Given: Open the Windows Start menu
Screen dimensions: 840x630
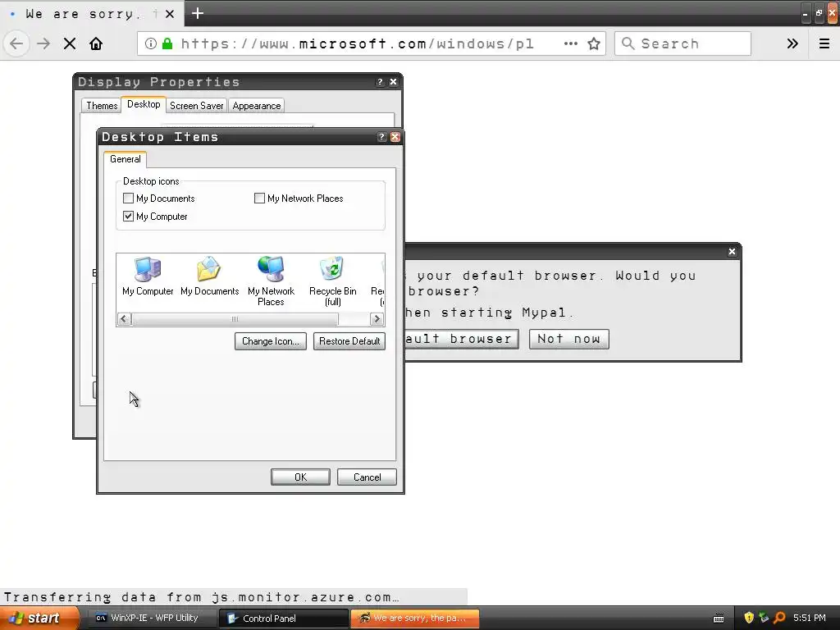Looking at the screenshot, I should click(x=39, y=618).
